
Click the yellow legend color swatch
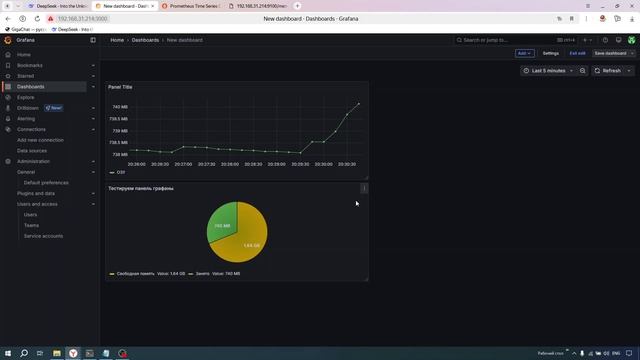tap(112, 274)
